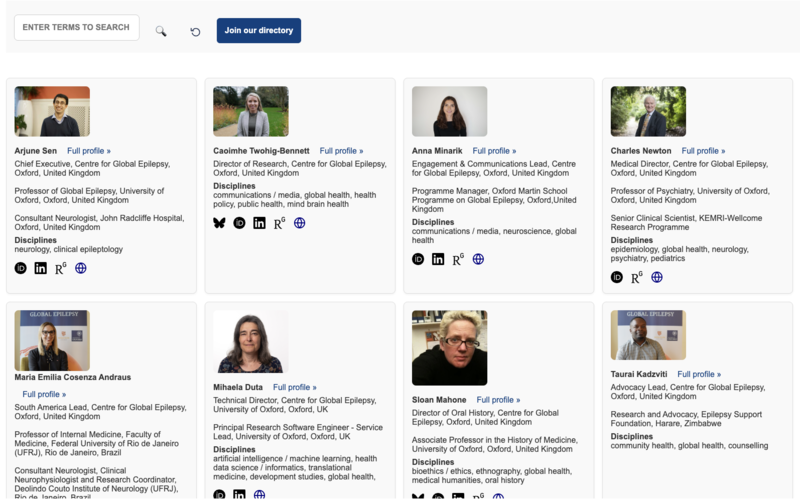The height and width of the screenshot is (500, 800).
Task: Open Maria Emilia Cosenza Andraus's Full profile
Action: point(44,394)
